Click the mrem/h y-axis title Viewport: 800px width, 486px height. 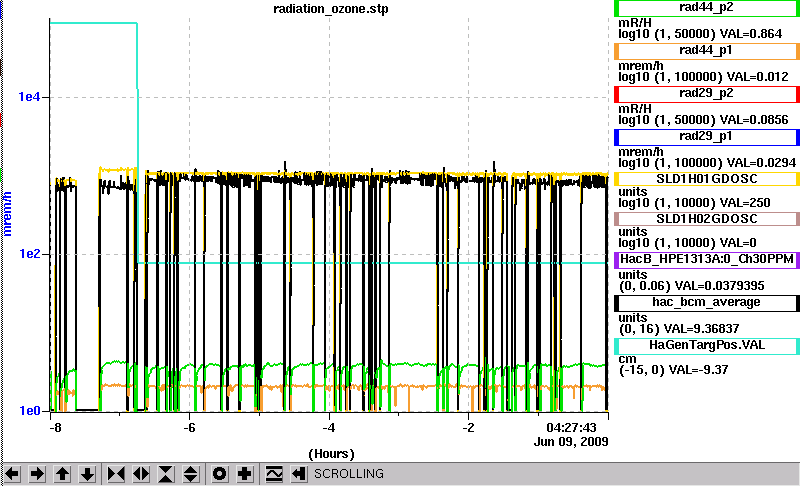(x=7, y=214)
